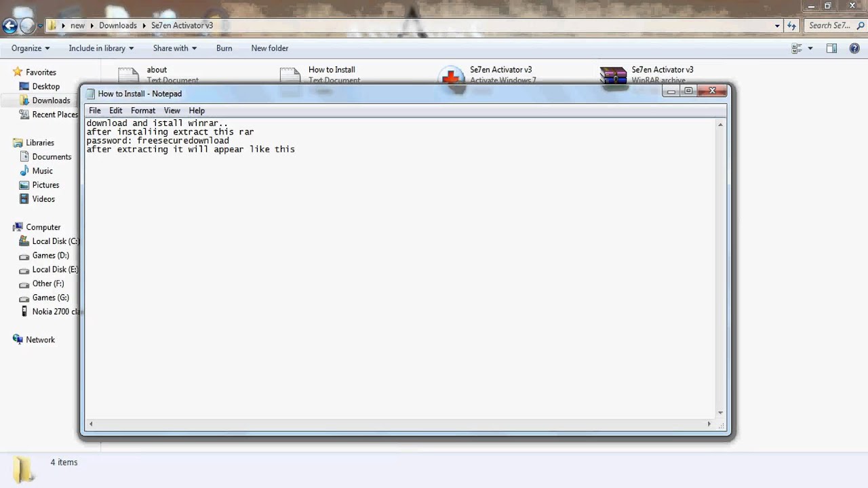Viewport: 868px width, 488px height.
Task: Select 'Se7en Activator v3' breadcrumb segment
Action: tap(182, 26)
